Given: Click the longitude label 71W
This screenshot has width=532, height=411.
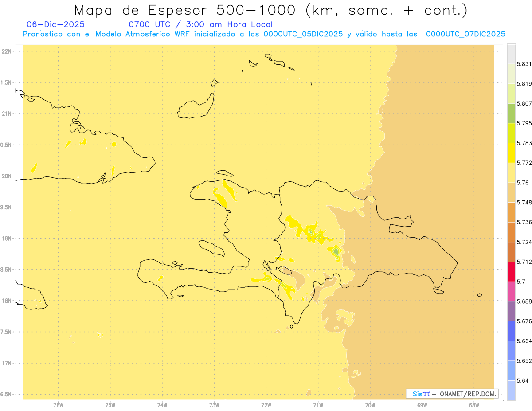Looking at the screenshot, I should tap(318, 405).
